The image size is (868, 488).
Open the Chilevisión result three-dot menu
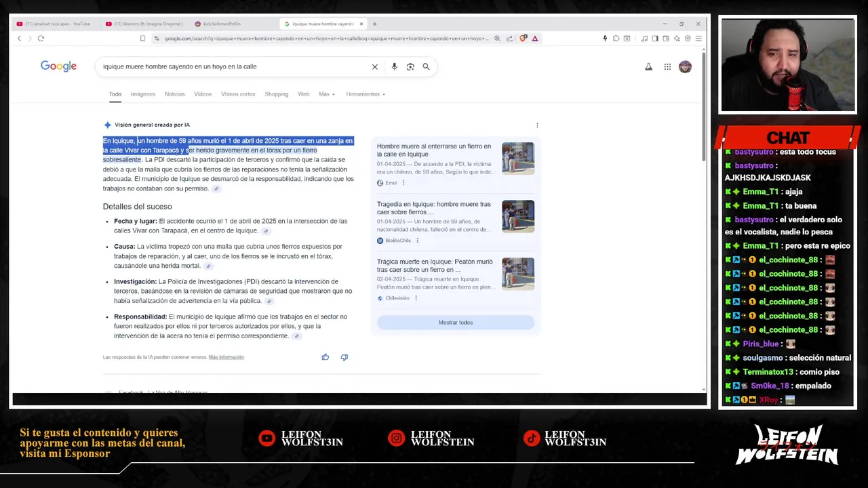416,298
